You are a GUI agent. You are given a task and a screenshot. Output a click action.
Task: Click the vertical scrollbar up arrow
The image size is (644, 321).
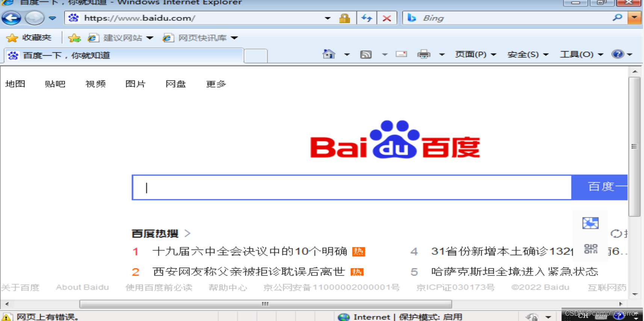click(x=635, y=71)
